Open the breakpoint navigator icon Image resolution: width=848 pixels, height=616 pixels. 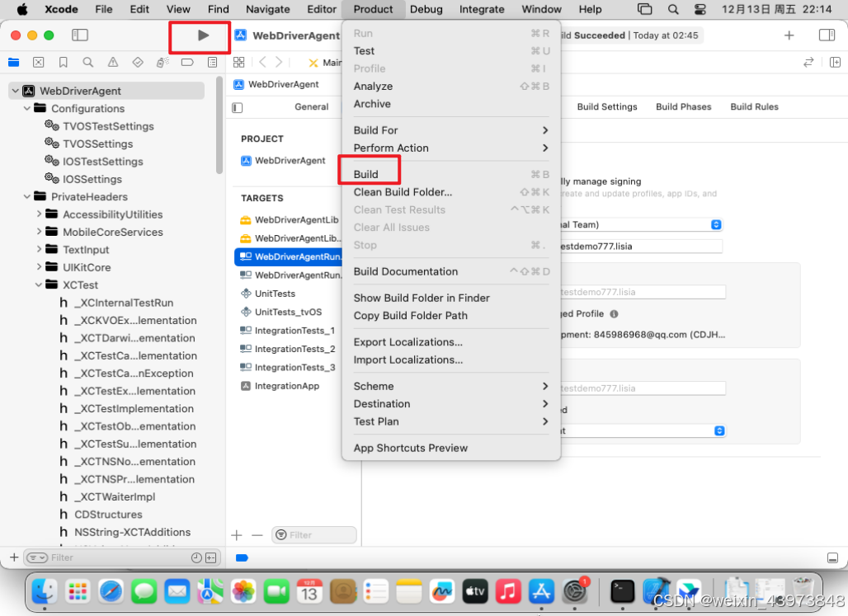pyautogui.click(x=187, y=62)
